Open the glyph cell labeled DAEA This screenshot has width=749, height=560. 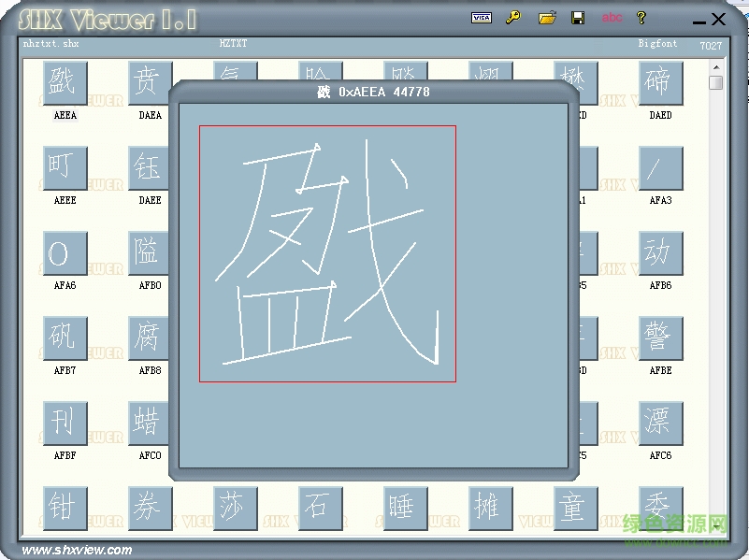[149, 82]
